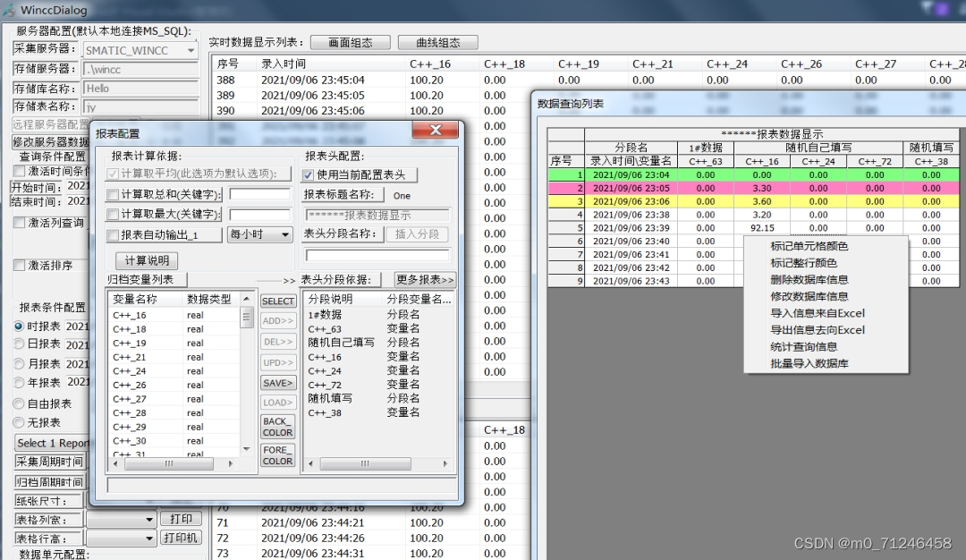Click the 画面组态 button

[x=351, y=43]
